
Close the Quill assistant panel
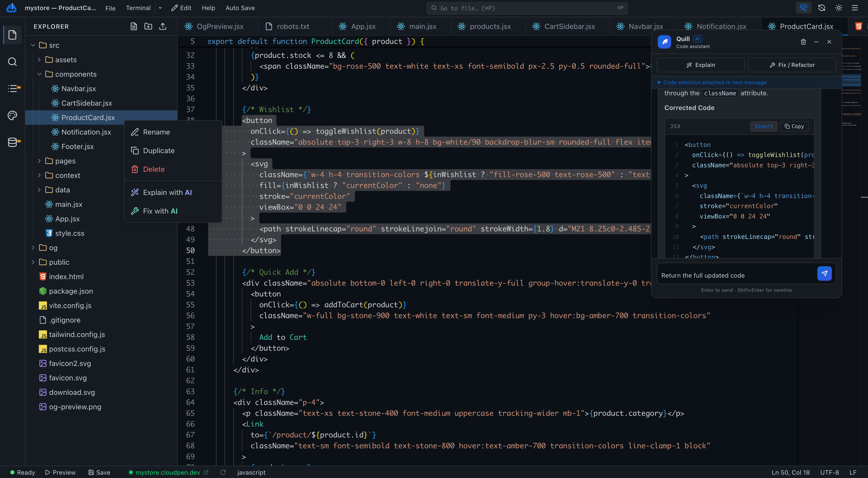[829, 42]
